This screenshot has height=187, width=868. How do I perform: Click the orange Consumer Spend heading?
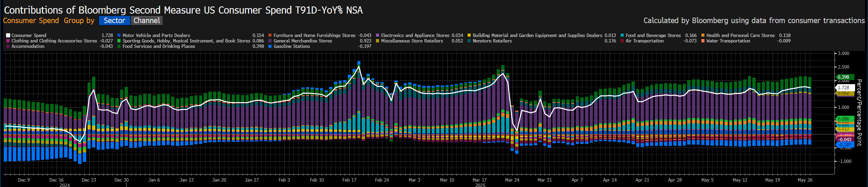pyautogui.click(x=31, y=21)
